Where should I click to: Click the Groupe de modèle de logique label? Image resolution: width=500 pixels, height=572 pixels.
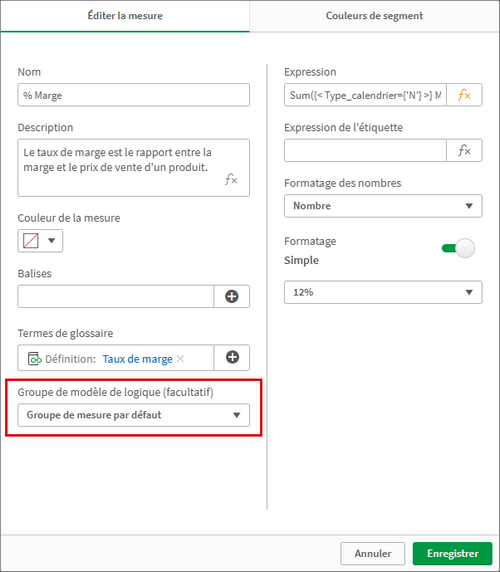point(116,392)
